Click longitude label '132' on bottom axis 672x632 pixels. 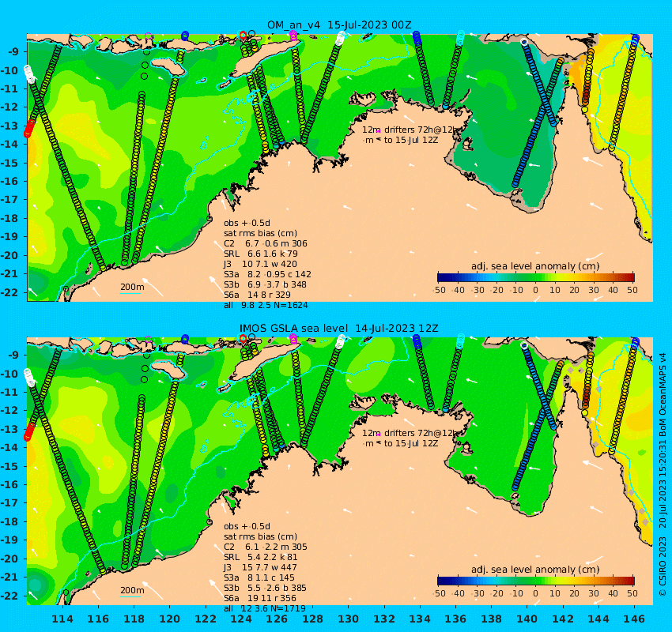(x=384, y=619)
